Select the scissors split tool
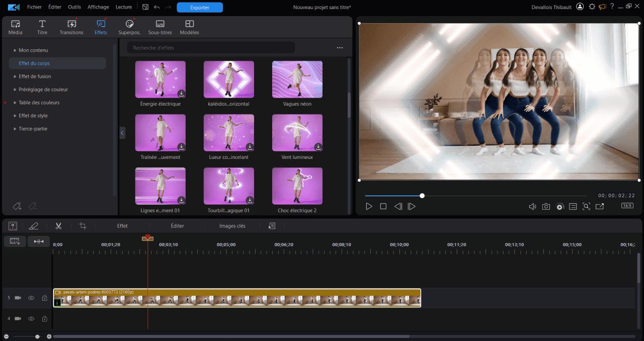Screen dimensions: 644x341 click(58, 226)
